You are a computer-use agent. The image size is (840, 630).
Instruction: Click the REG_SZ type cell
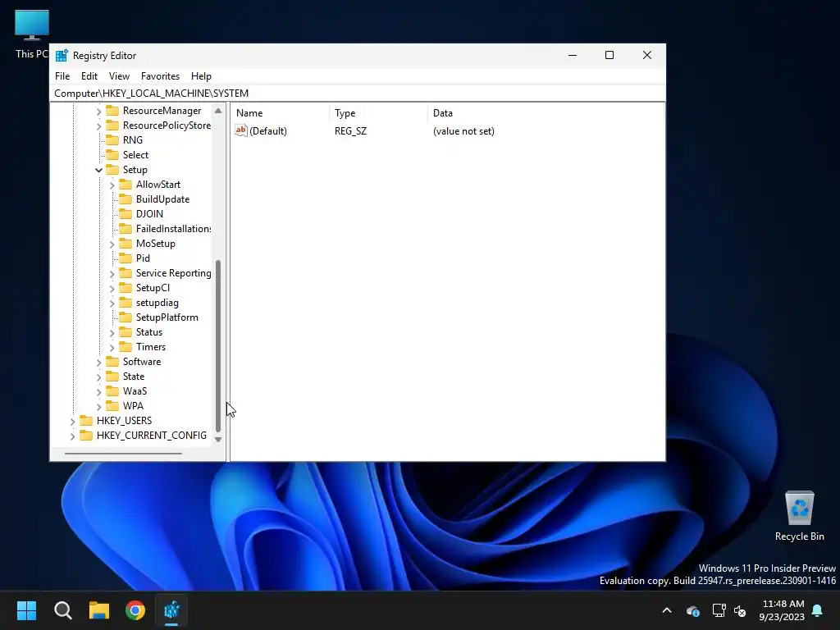pos(350,131)
